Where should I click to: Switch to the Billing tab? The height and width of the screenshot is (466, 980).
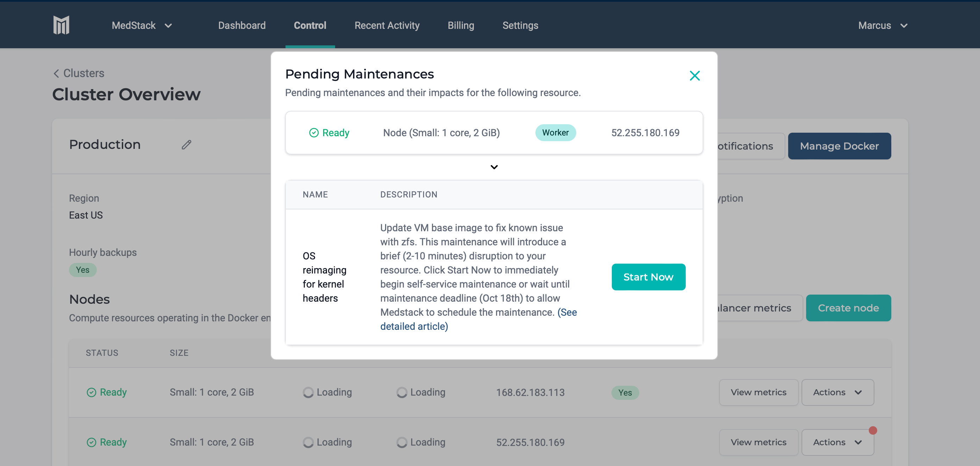(x=460, y=25)
